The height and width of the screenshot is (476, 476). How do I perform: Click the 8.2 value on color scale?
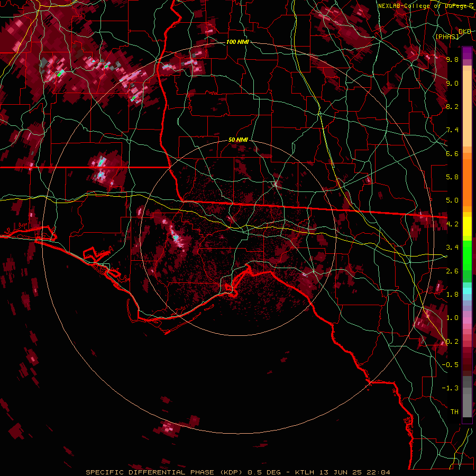pyautogui.click(x=452, y=106)
